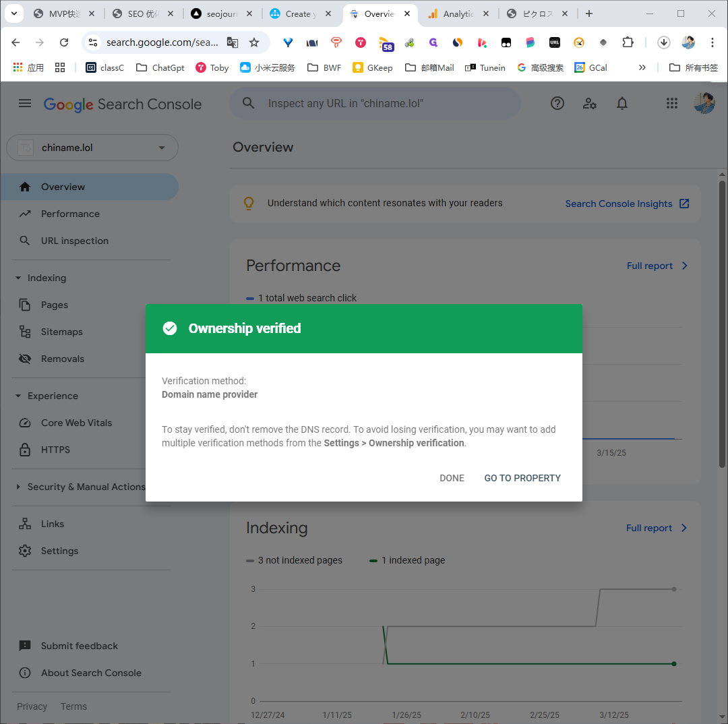
Task: Switch to the seojourn tab
Action: 222,14
